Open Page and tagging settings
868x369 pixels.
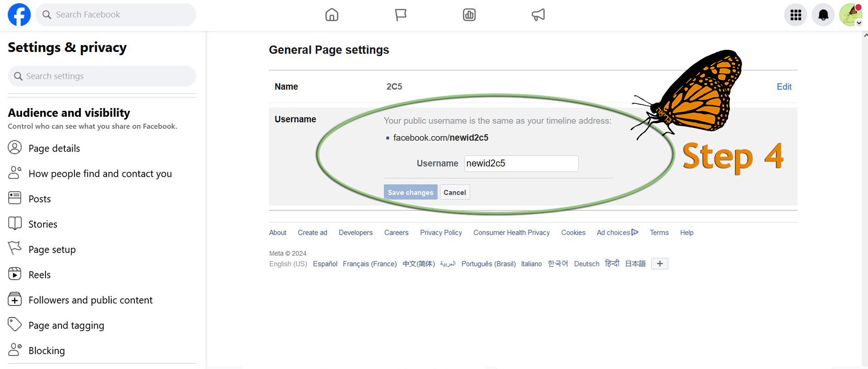[x=66, y=325]
